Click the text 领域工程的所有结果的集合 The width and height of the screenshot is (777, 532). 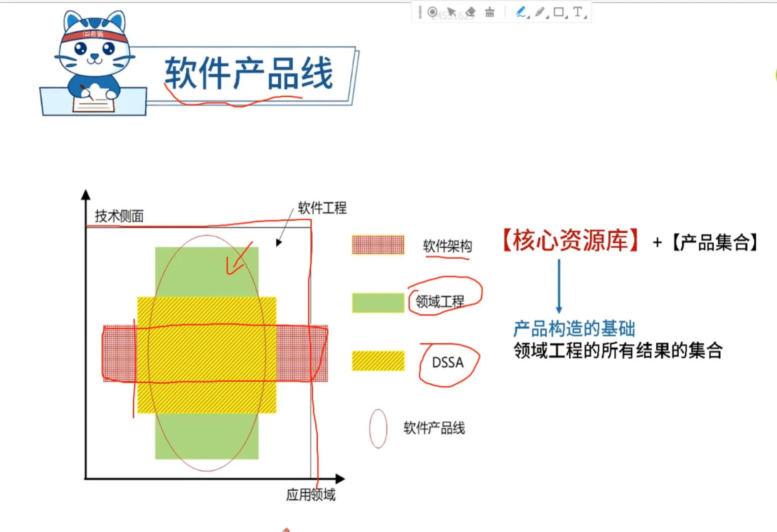click(618, 350)
